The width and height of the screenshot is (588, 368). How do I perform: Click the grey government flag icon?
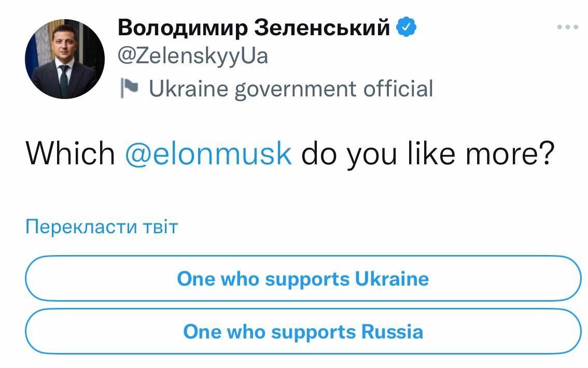tap(129, 89)
